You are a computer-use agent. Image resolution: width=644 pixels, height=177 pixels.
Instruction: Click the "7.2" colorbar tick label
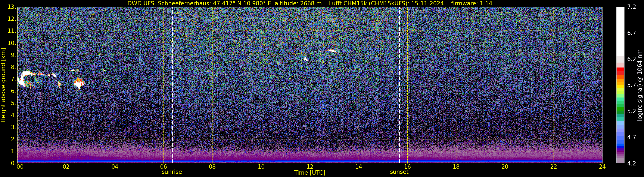pos(632,7)
